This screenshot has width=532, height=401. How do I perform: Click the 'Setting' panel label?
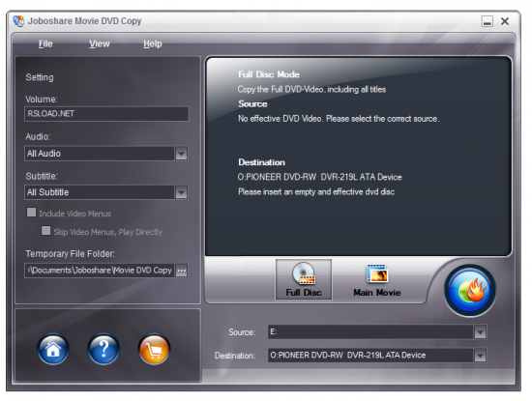pyautogui.click(x=40, y=77)
